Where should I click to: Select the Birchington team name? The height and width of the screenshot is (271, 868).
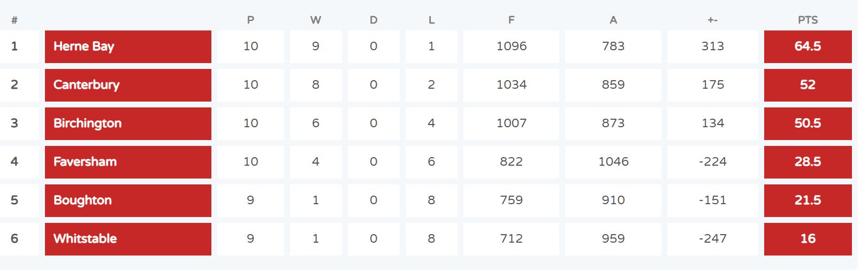tap(87, 123)
